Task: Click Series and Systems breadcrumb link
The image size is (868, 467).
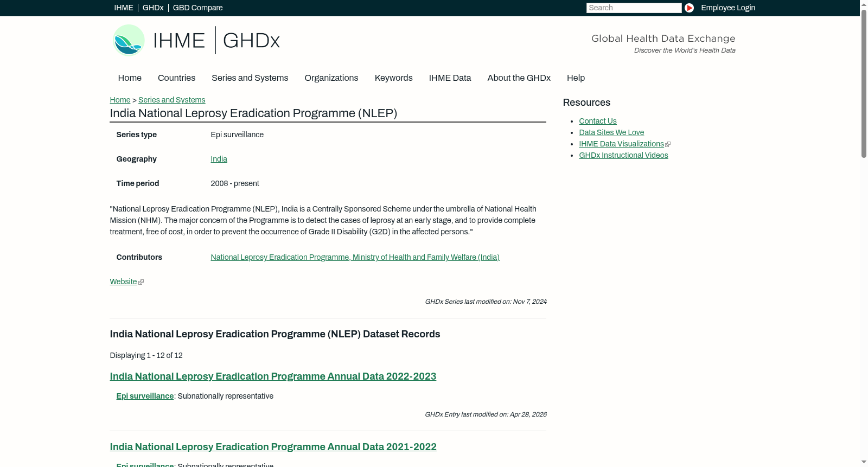Action: point(171,100)
